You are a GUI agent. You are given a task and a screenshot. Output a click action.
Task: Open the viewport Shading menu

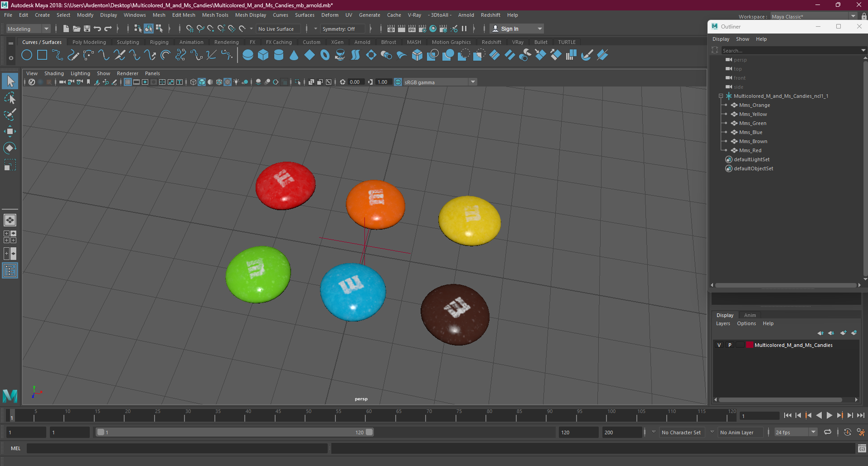click(x=54, y=73)
